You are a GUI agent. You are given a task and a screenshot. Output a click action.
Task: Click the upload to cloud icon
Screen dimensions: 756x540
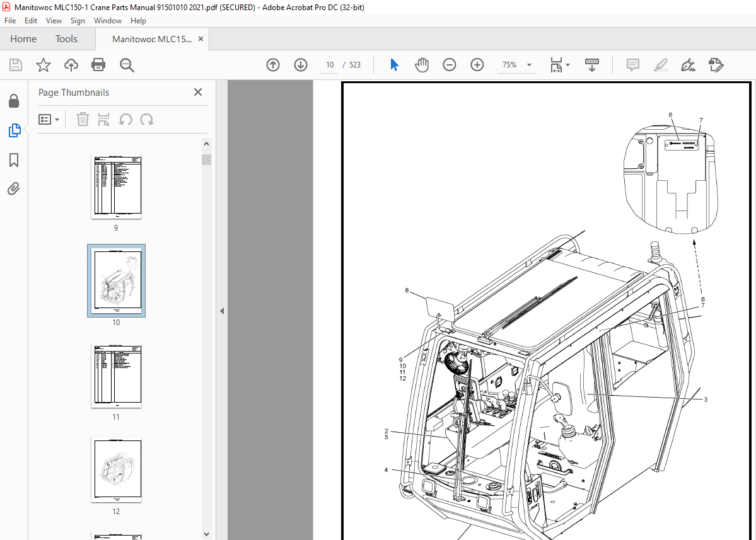(x=71, y=65)
